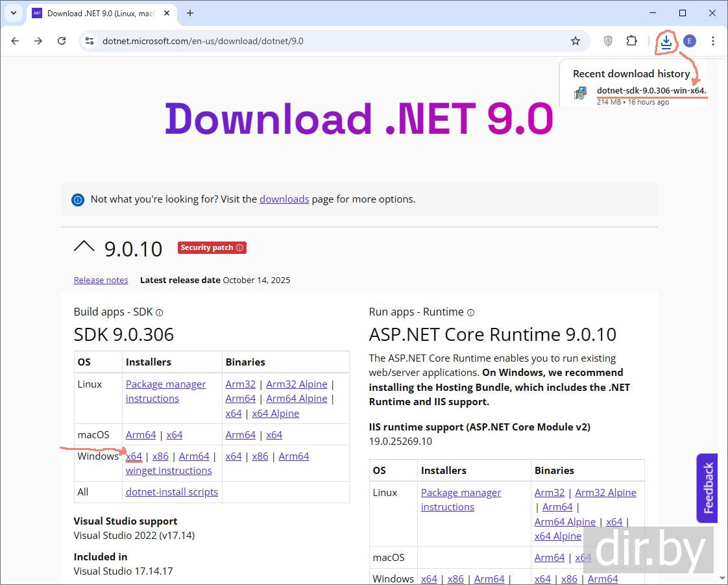Download SDK macOS Arm64 binary

[x=241, y=435]
